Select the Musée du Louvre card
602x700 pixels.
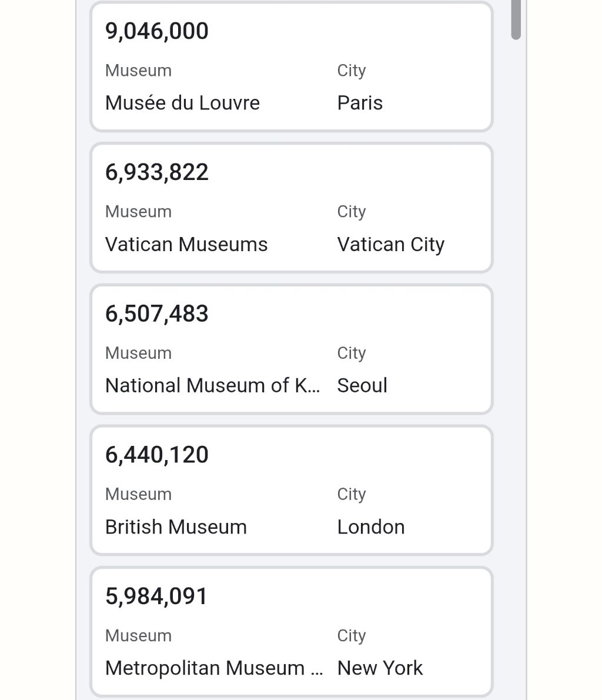[x=292, y=66]
